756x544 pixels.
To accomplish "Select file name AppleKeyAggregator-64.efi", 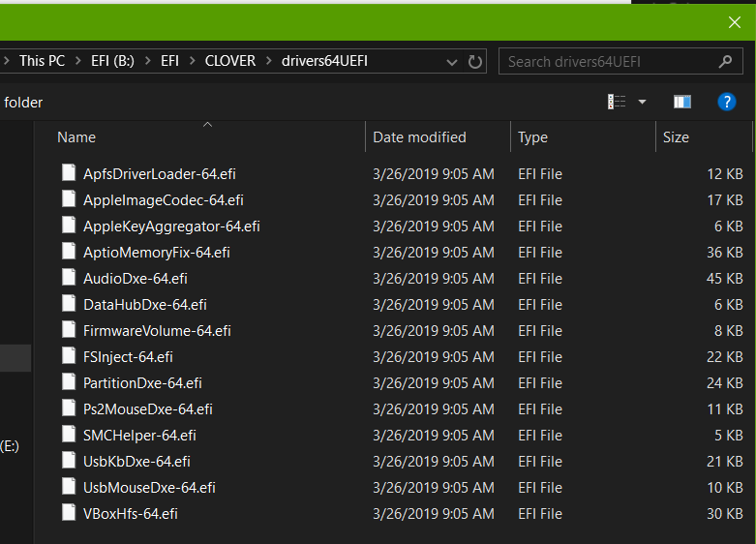I will (171, 227).
